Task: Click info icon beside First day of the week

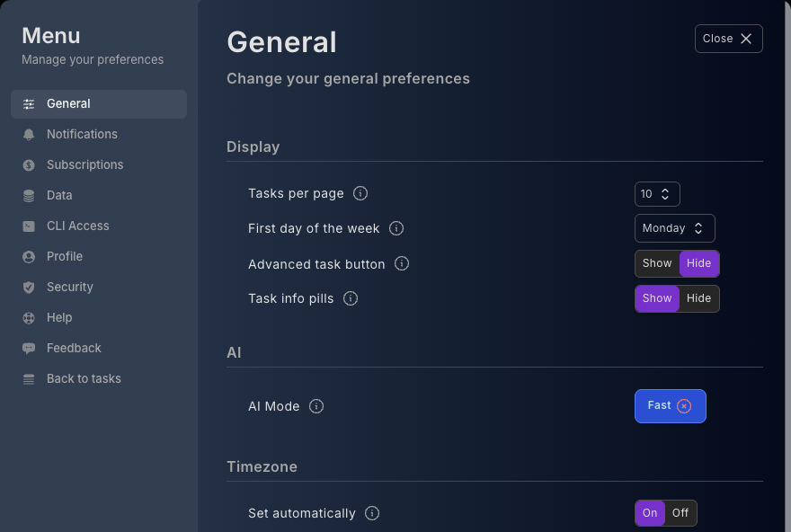Action: (x=396, y=228)
